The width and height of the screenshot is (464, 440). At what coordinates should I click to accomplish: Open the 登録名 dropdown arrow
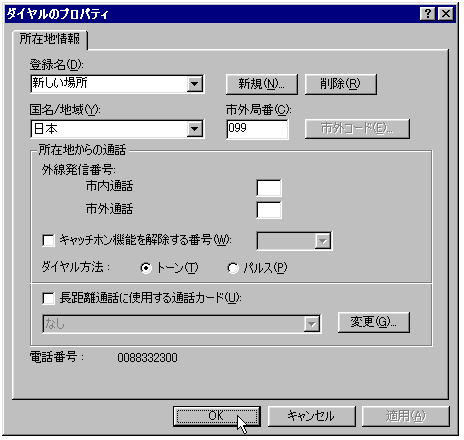click(195, 84)
